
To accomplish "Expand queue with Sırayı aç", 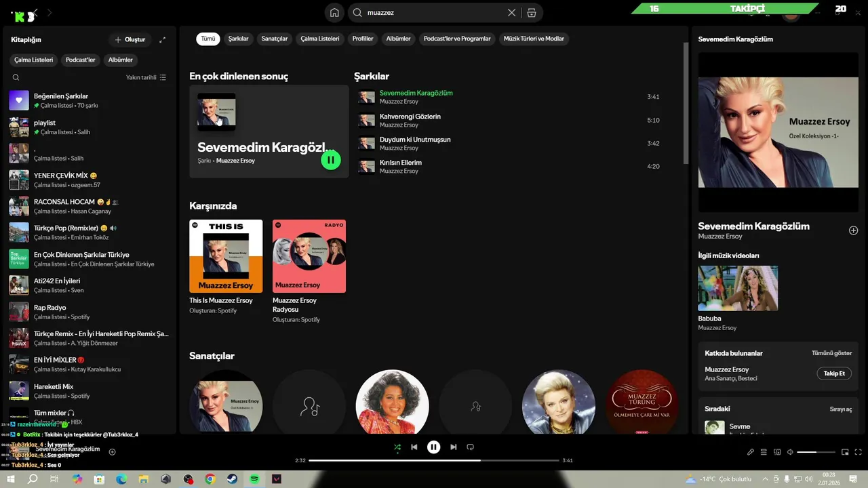I will click(841, 409).
